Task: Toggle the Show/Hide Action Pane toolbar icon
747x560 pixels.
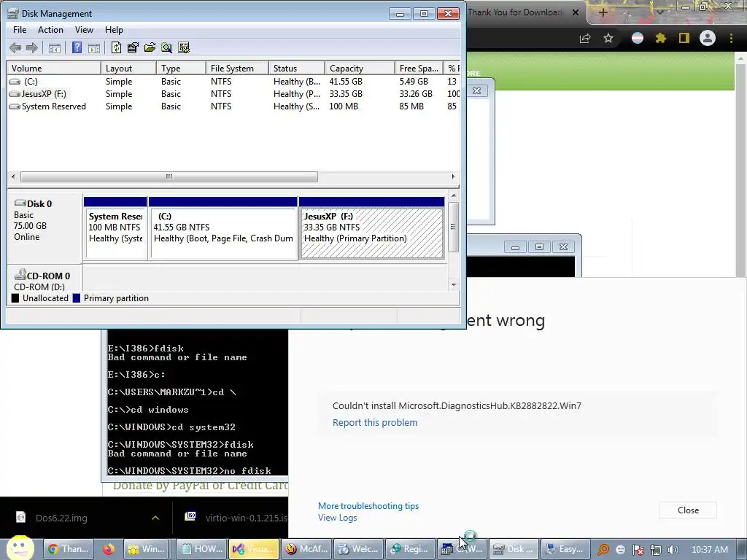Action: point(94,47)
